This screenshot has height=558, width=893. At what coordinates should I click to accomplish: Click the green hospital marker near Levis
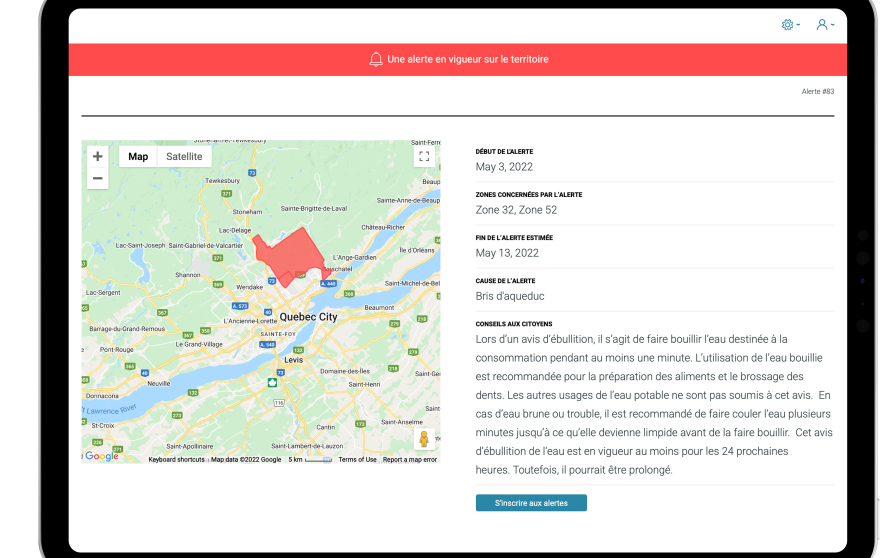tap(272, 383)
